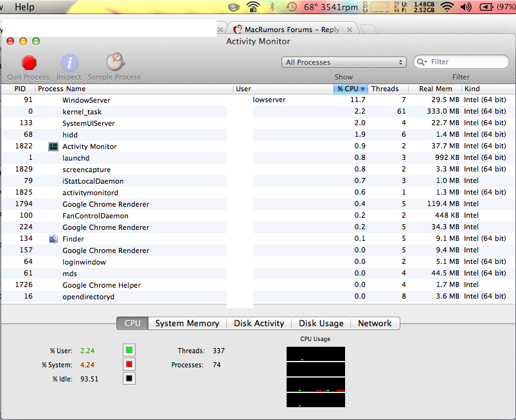This screenshot has height=420, width=516.
Task: Close the window with red button
Action: 10,41
